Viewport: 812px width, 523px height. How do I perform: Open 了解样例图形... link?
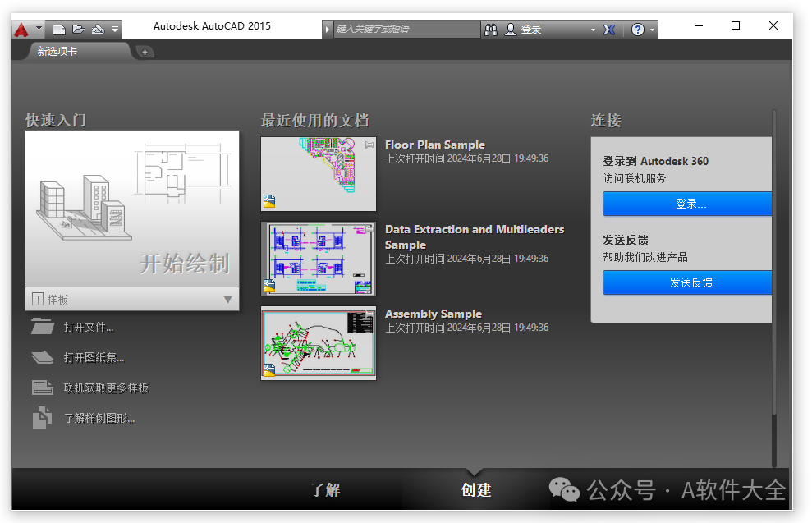pyautogui.click(x=99, y=419)
